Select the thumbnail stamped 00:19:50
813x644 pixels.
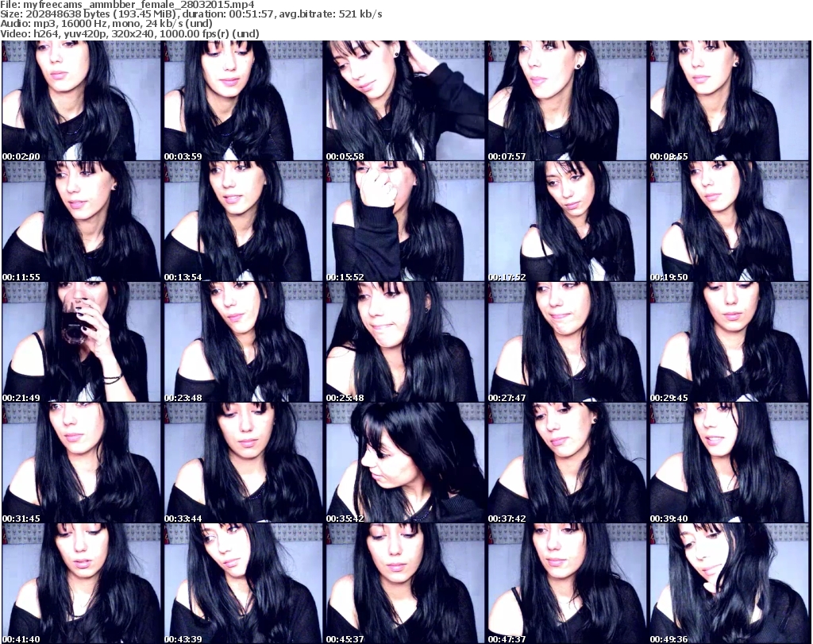[x=729, y=222]
